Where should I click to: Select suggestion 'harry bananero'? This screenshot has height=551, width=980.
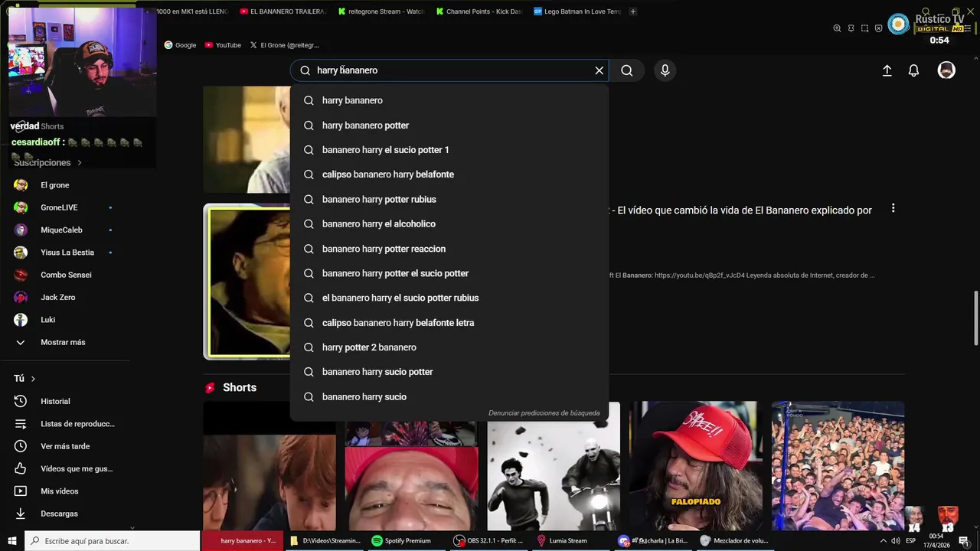[x=449, y=100]
